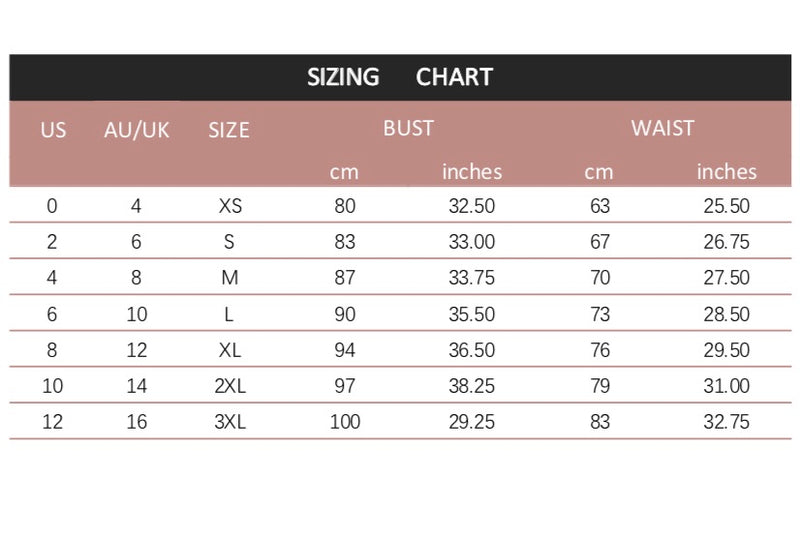800x538 pixels.
Task: Click AU/UK size 10 cell
Action: (x=137, y=314)
